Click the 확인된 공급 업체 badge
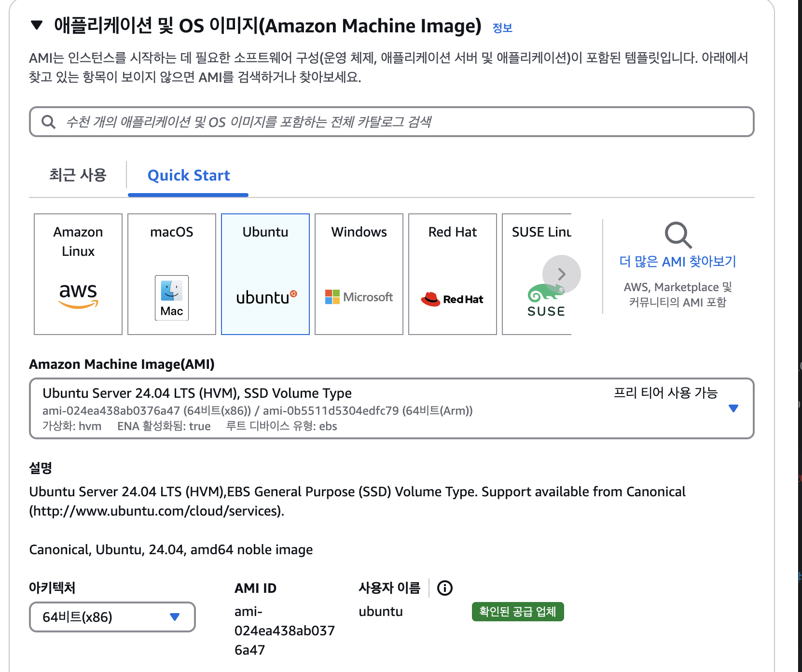Screen dimensions: 802x672 (x=518, y=612)
